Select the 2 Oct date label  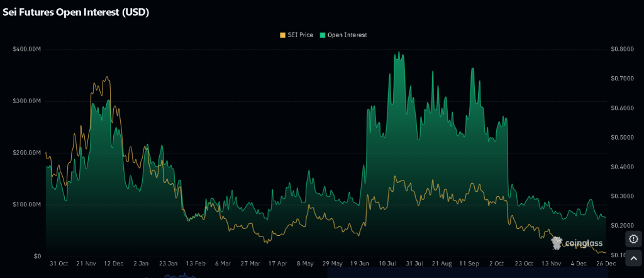point(496,264)
